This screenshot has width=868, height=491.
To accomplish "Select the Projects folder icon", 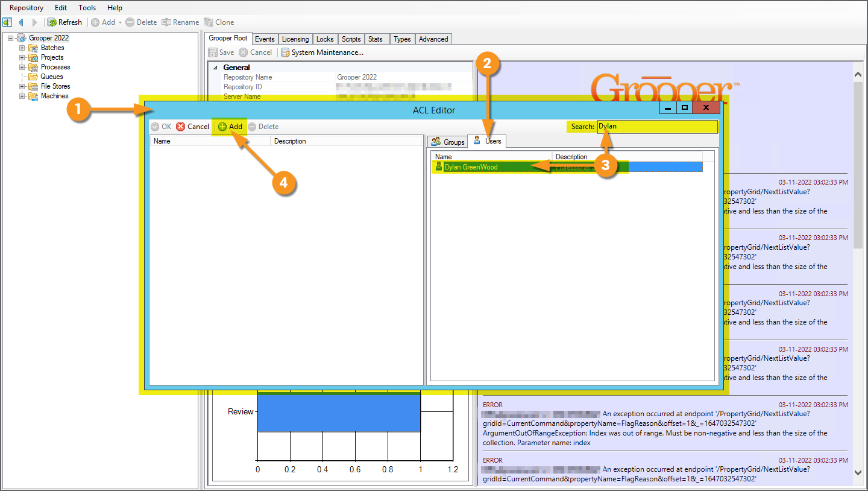I will 33,57.
